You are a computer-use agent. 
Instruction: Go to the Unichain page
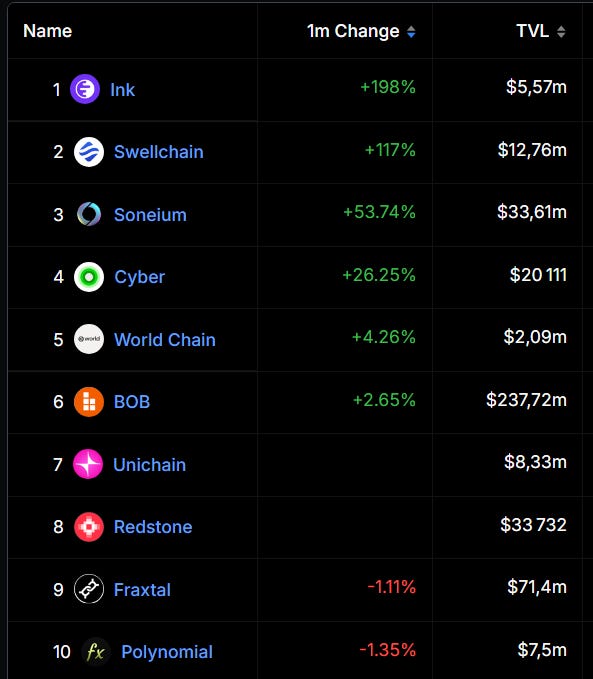[149, 465]
